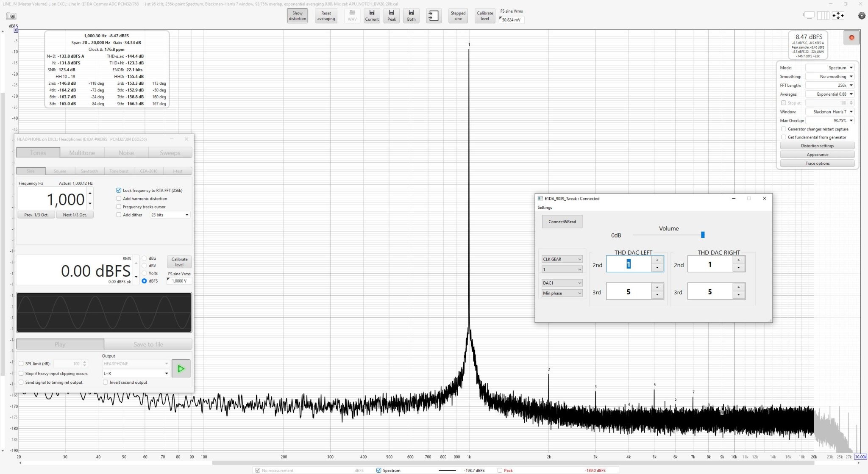Decrease THD DAC LEFT 3rd value
868x474 pixels.
pos(657,295)
